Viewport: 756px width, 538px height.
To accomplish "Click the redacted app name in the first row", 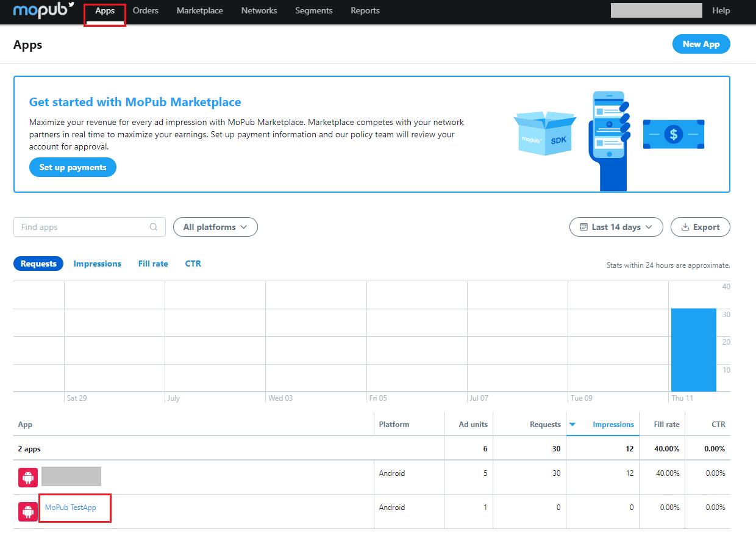I will pos(71,476).
